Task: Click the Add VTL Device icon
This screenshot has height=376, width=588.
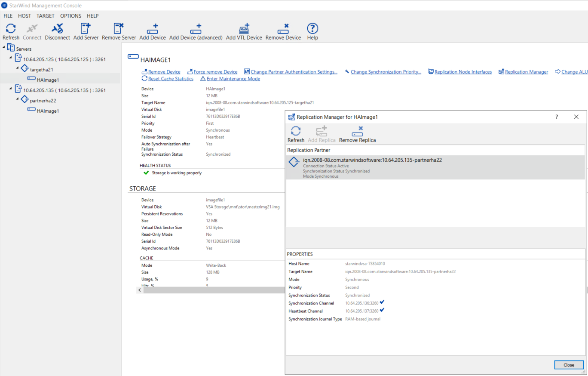Action: [244, 29]
